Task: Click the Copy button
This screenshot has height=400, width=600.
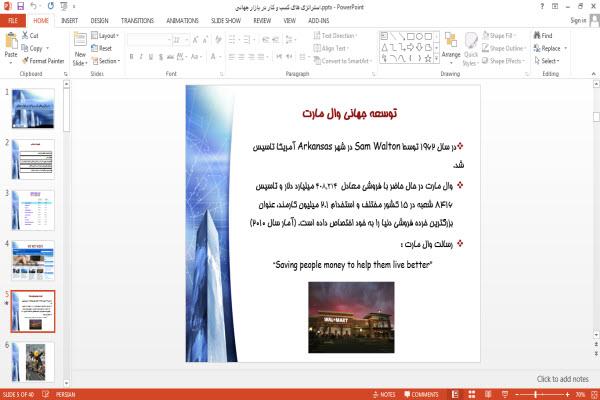Action: [32, 48]
